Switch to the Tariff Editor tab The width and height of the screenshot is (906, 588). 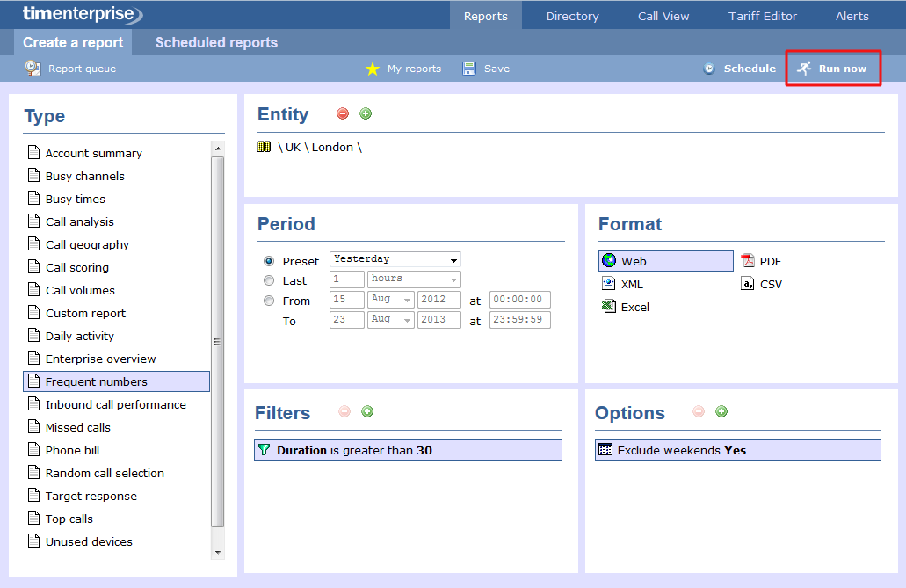coord(763,16)
